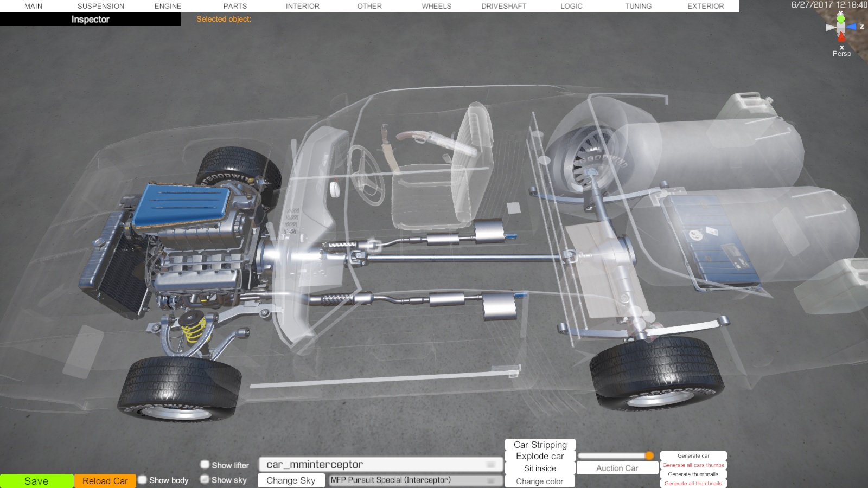Viewport: 868px width, 488px height.
Task: Open the ENGINE tab
Action: click(x=168, y=6)
